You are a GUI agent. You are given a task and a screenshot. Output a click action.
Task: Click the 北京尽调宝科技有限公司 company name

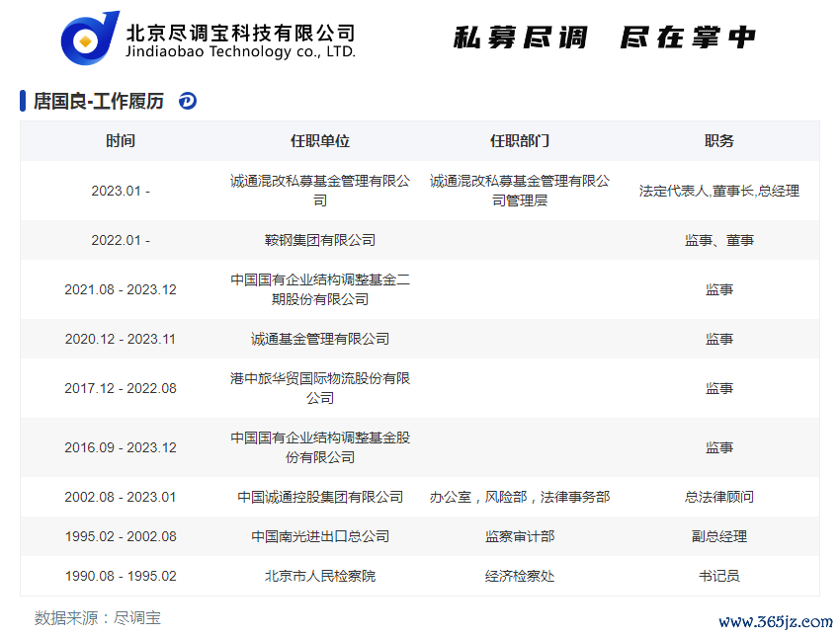pos(240,34)
